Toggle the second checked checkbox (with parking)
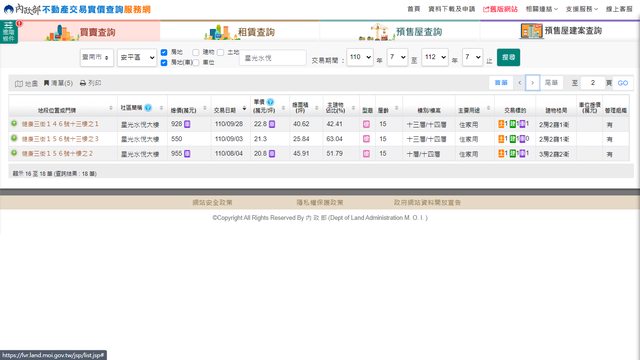The width and height of the screenshot is (640, 360). pyautogui.click(x=164, y=62)
